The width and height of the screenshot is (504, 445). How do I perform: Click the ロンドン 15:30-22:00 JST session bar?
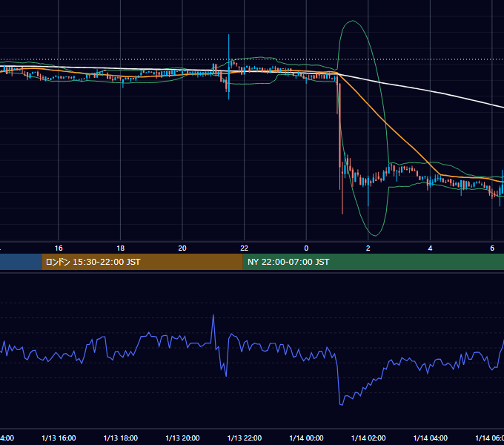tap(142, 262)
